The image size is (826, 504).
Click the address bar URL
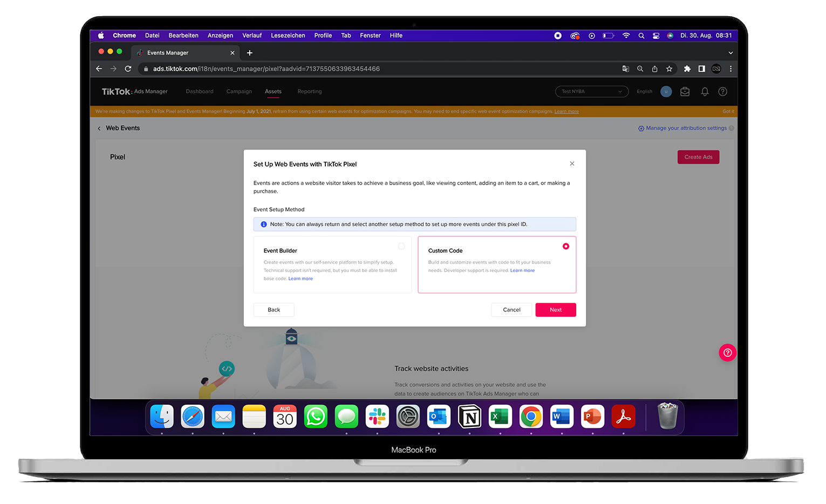click(266, 69)
